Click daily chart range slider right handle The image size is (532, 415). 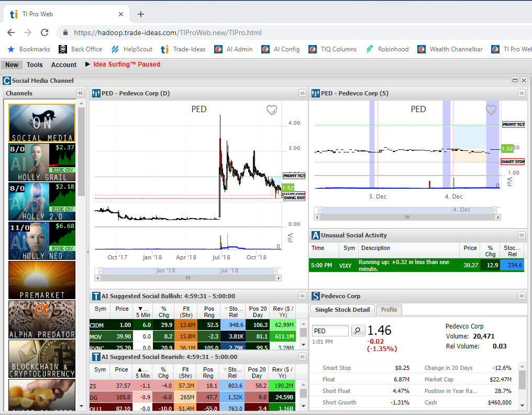coord(275,271)
